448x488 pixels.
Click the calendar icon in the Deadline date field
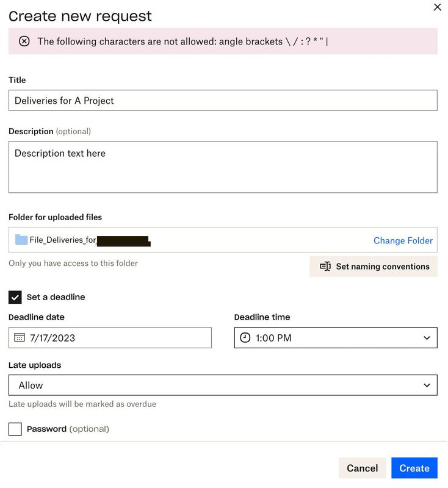click(x=20, y=337)
